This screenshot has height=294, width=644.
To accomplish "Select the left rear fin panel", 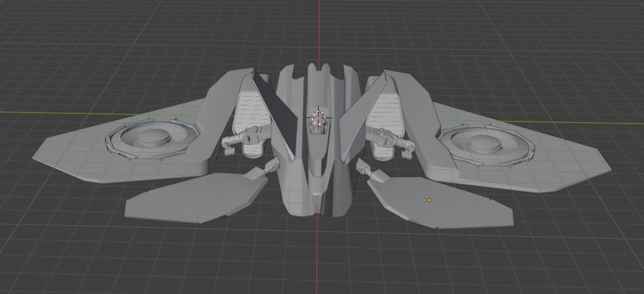I will tap(195, 197).
